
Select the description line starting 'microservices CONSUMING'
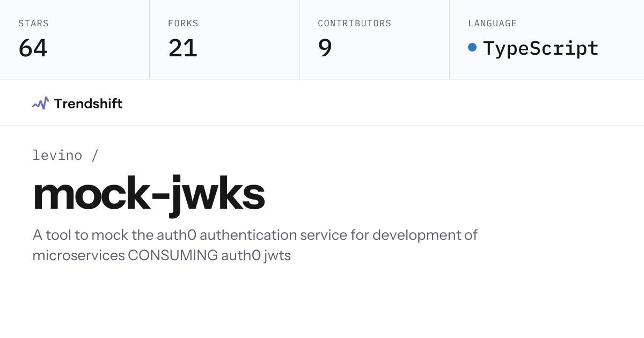[162, 255]
